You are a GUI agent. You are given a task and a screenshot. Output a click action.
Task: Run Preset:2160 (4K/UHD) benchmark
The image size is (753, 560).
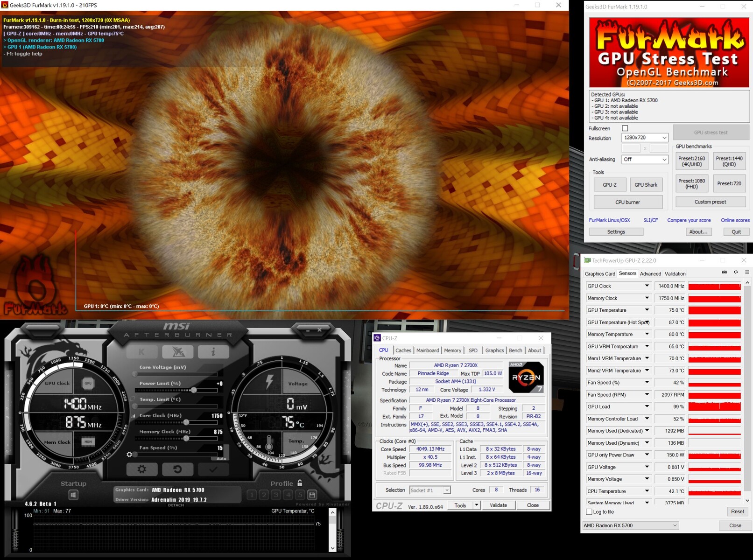pos(692,161)
